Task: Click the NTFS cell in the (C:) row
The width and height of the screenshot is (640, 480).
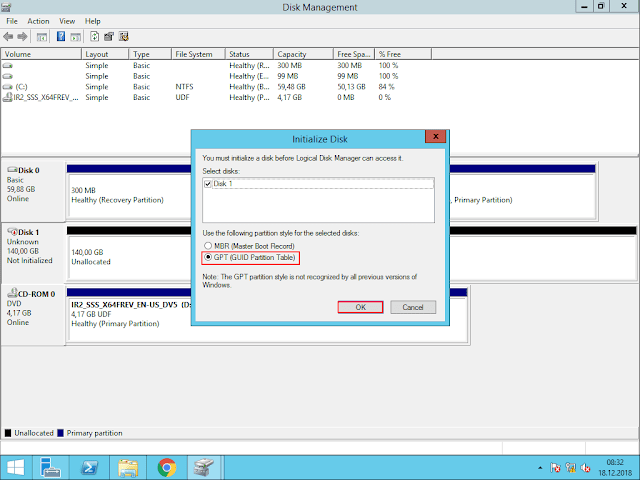Action: 184,87
